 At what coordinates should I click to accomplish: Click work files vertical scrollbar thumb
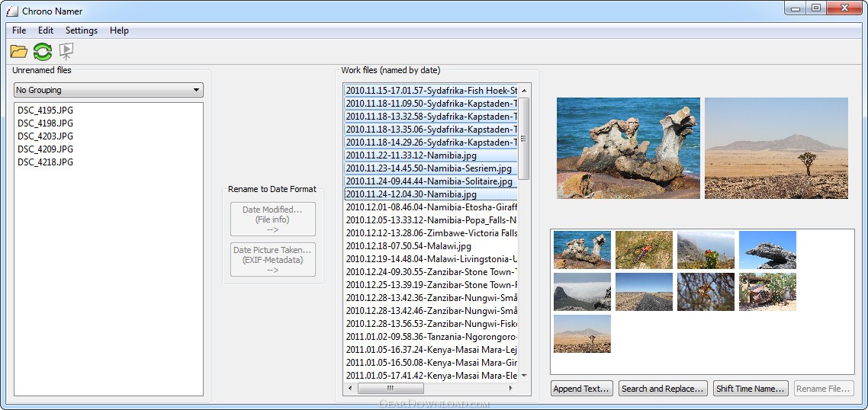524,139
